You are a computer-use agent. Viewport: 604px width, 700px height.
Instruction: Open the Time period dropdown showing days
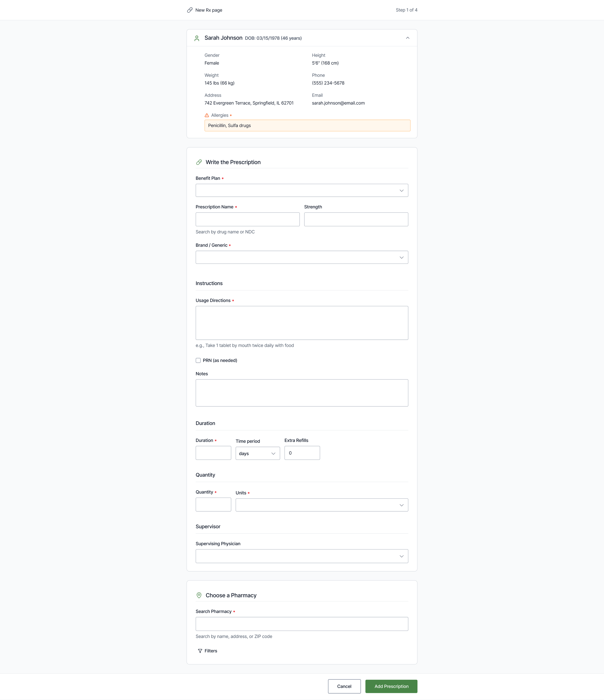258,453
